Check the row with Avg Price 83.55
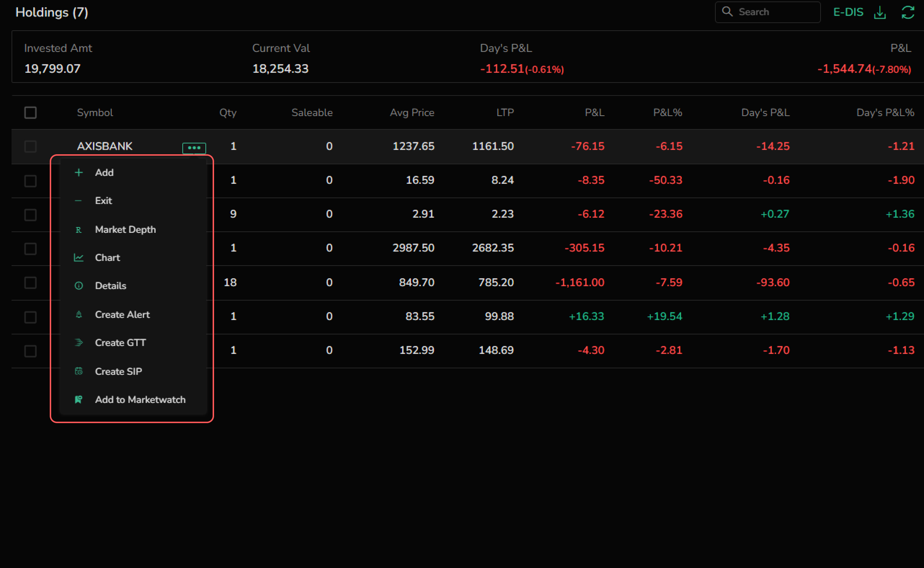 pos(30,317)
